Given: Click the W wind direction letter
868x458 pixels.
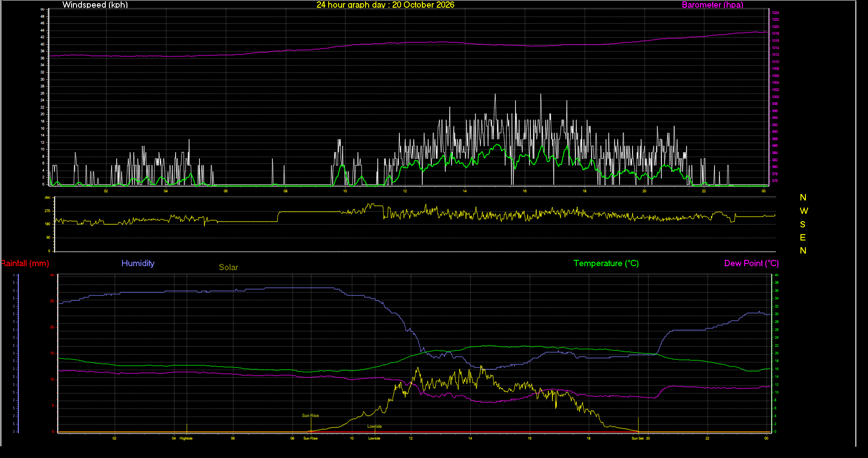Looking at the screenshot, I should [804, 211].
